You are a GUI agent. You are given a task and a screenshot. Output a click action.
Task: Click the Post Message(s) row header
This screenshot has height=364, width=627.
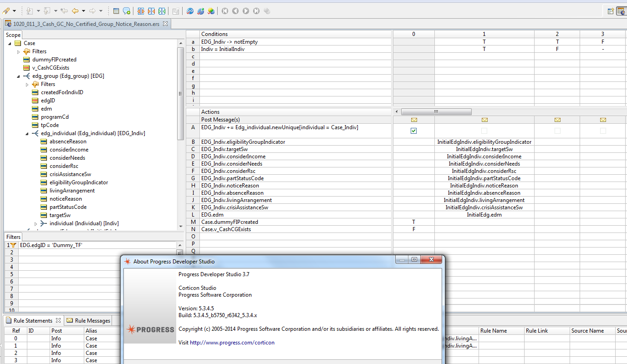click(296, 120)
